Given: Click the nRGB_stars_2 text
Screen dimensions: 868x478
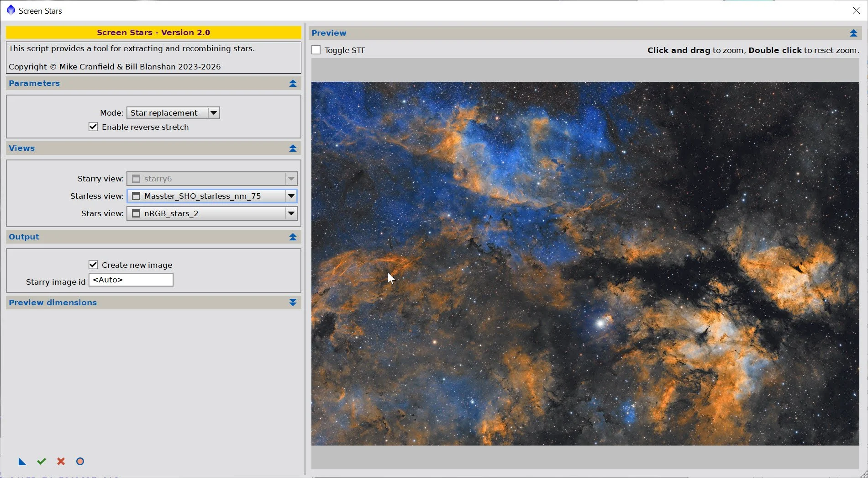Looking at the screenshot, I should click(171, 213).
